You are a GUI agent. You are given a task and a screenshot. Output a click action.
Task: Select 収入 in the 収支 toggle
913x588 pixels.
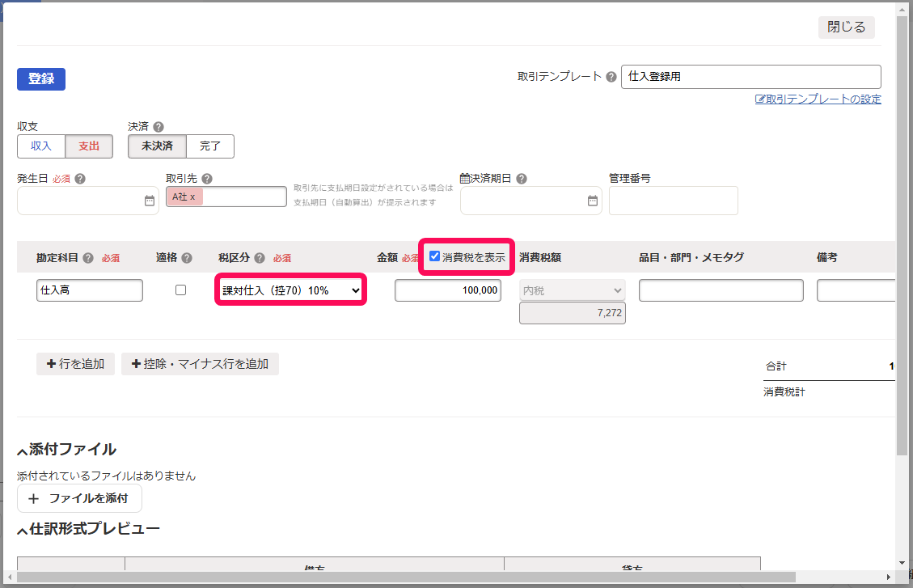click(x=40, y=146)
